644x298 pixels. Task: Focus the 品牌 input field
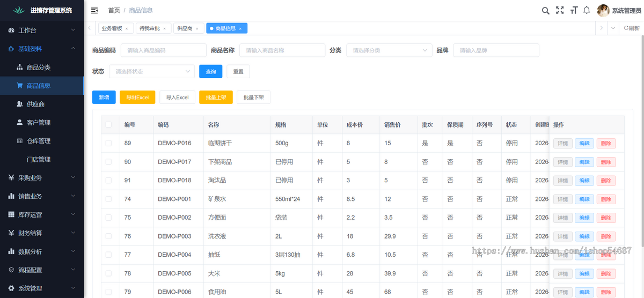click(496, 50)
